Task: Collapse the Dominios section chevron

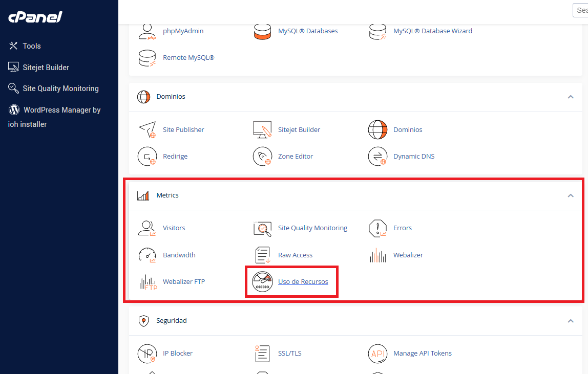Action: (571, 97)
